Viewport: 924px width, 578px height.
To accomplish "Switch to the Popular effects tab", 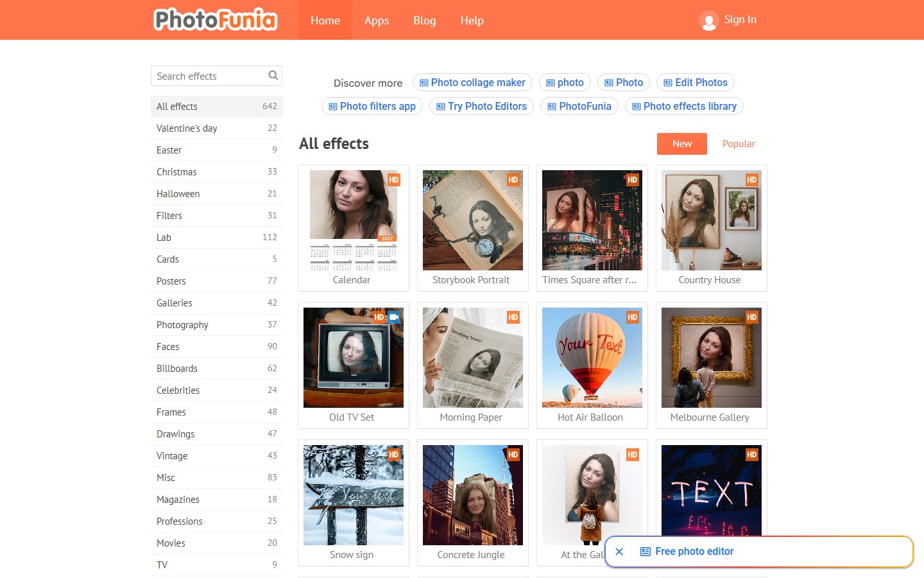I will coord(739,144).
